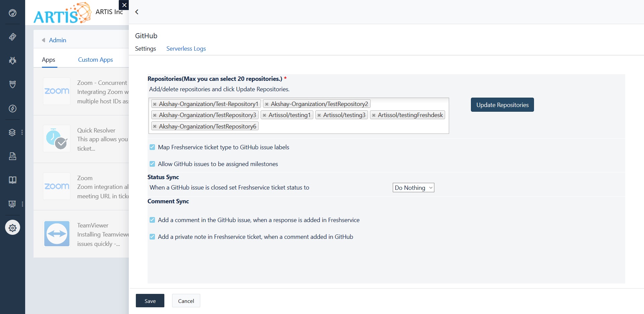The height and width of the screenshot is (314, 644).
Task: Click the ARTIS company logo
Action: (62, 13)
